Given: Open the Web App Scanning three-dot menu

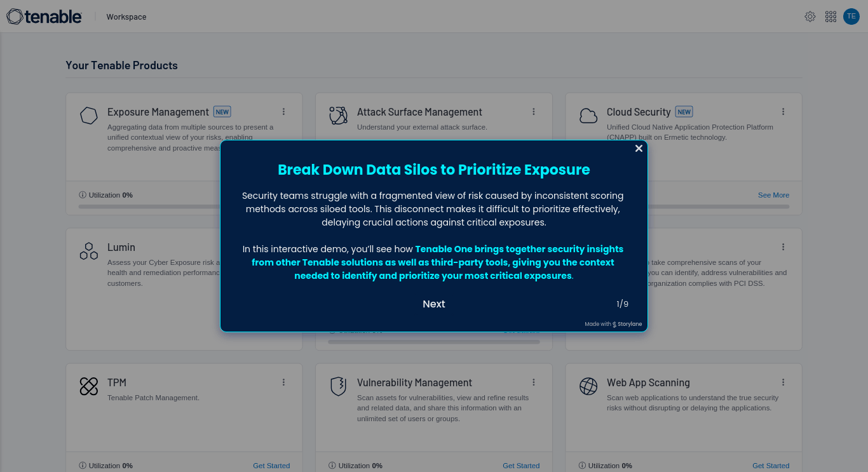Looking at the screenshot, I should (x=783, y=382).
